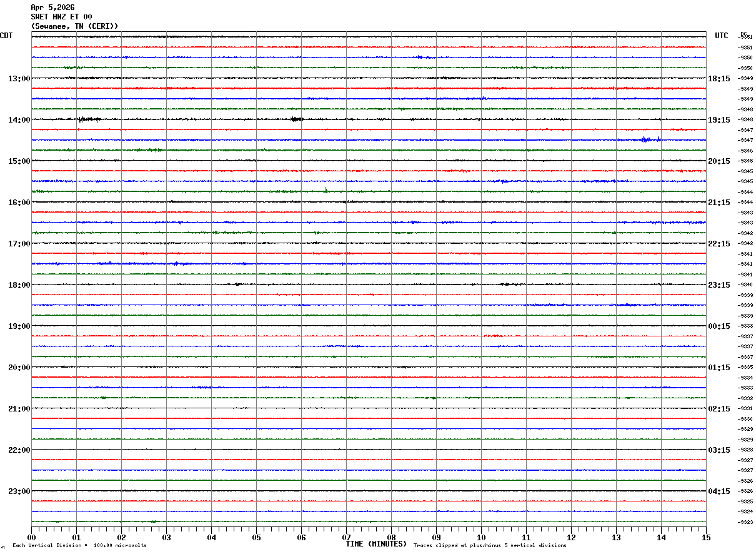Select the 16:00 CDT row label
Viewport: 756px width, 554px height.
(x=19, y=203)
